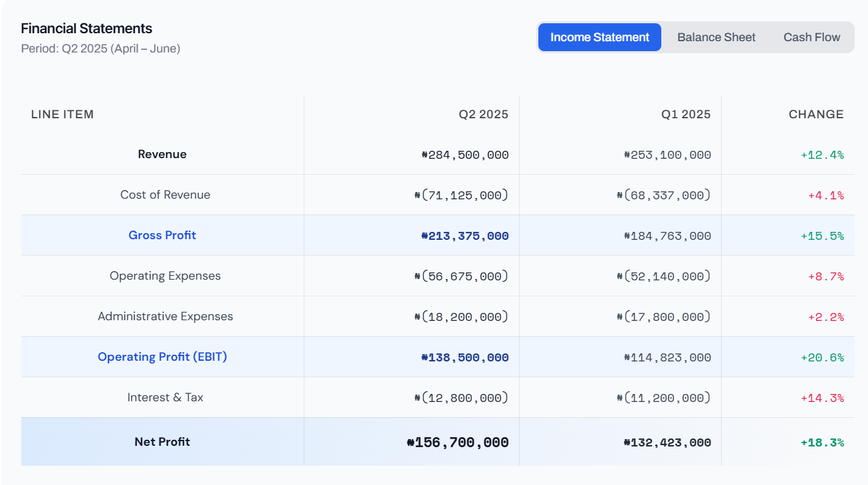Click the Financial Statements heading

pyautogui.click(x=86, y=29)
